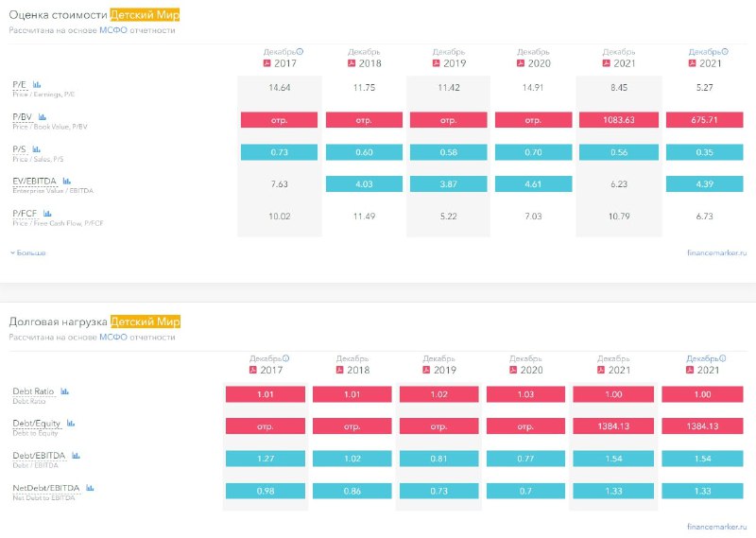Select the P/E value 14.64
756x538 pixels.
tap(279, 88)
